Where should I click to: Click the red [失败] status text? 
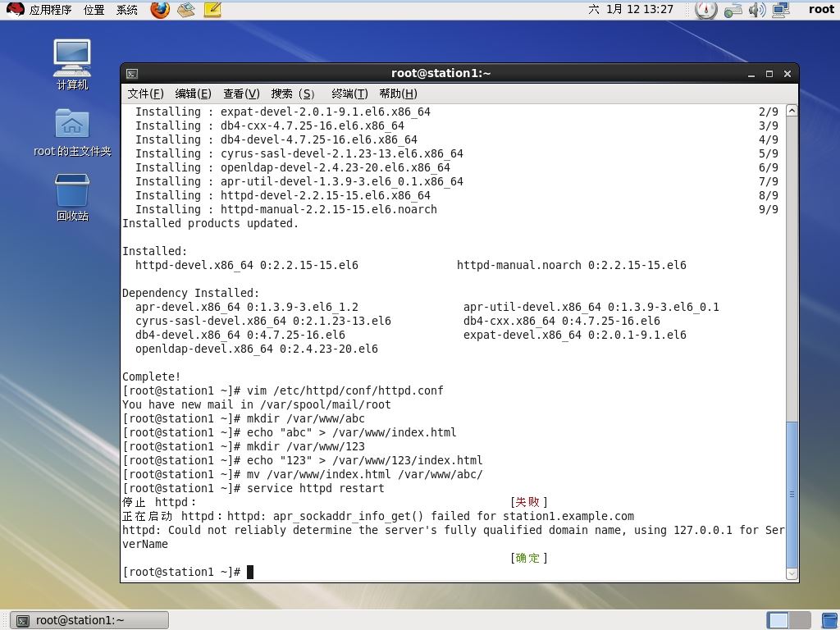529,502
